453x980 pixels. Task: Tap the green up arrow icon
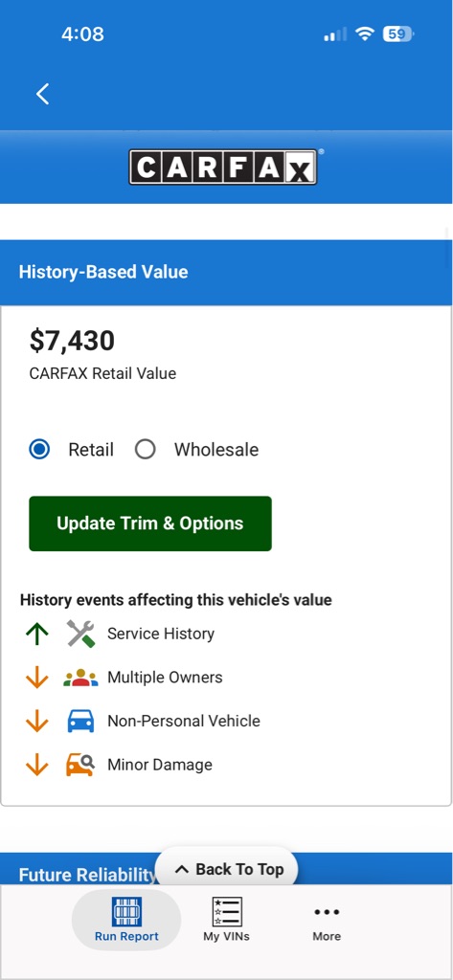coord(37,634)
